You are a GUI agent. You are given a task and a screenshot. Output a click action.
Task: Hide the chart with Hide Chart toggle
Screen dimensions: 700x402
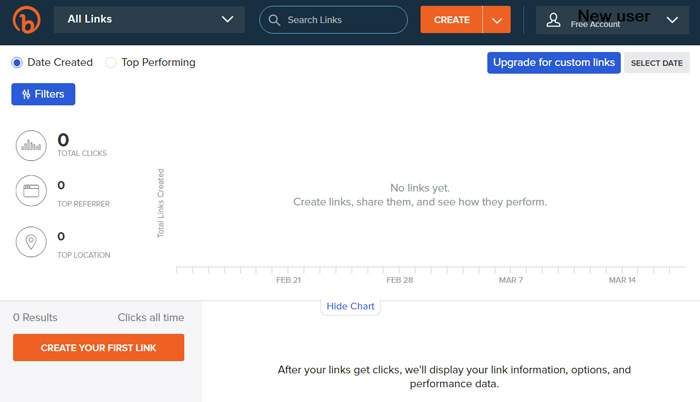pyautogui.click(x=350, y=306)
